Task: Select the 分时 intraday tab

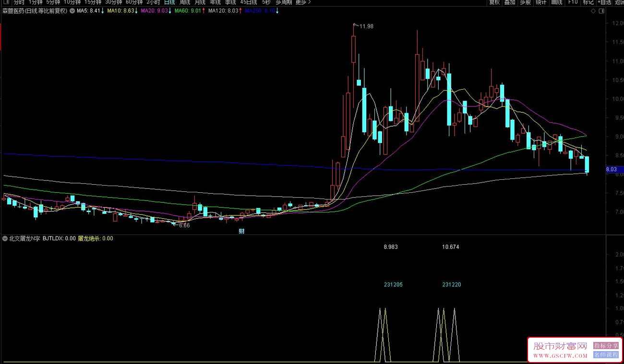Action: click(19, 2)
